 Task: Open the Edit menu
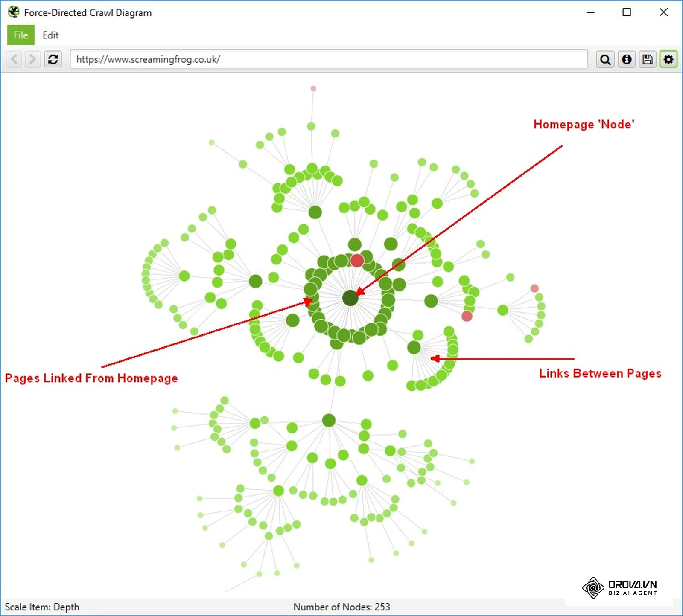point(50,35)
